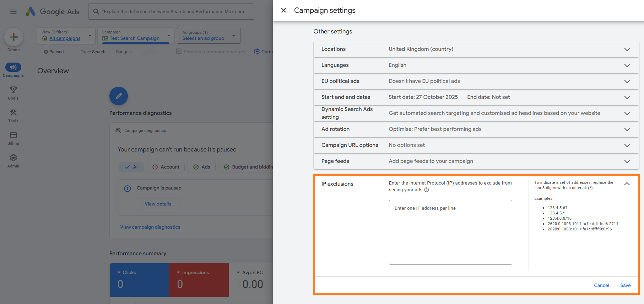The image size is (644, 304).
Task: Open View campaign diagnostics link
Action: click(x=150, y=227)
